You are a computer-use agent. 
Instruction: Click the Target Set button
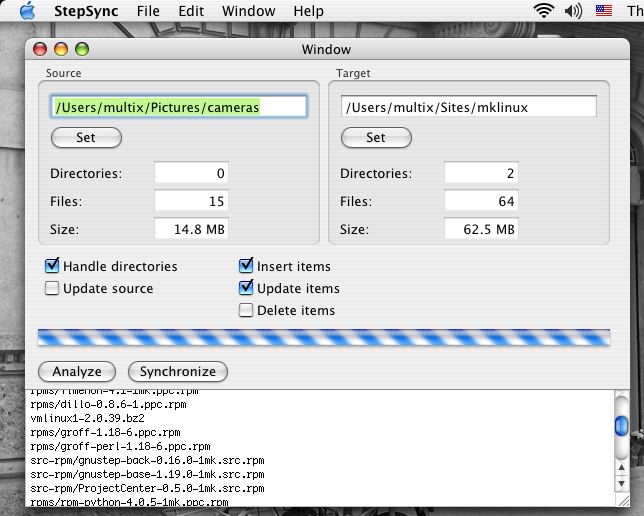[x=376, y=137]
